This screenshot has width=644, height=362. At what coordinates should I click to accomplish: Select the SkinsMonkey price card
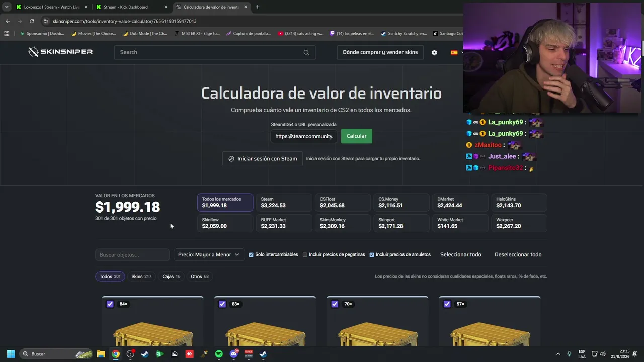(x=343, y=223)
